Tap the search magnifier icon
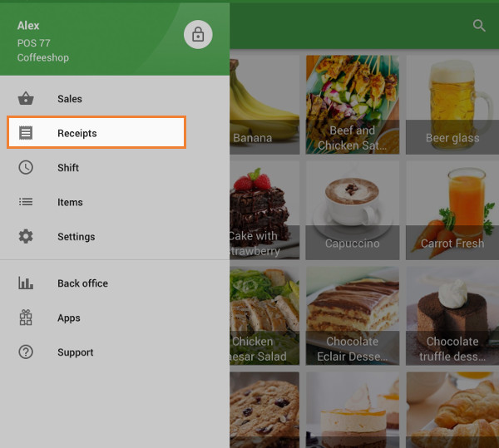499x448 pixels. point(479,26)
